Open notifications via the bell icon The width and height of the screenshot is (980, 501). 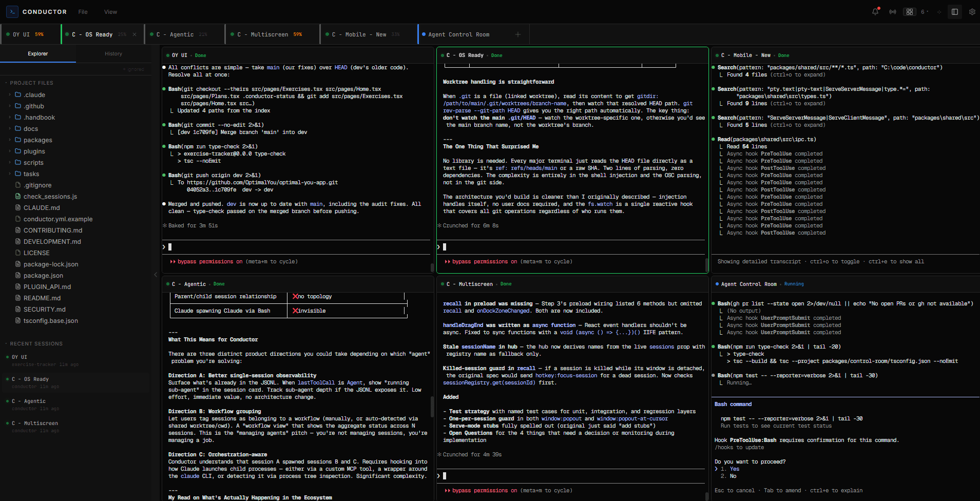875,11
